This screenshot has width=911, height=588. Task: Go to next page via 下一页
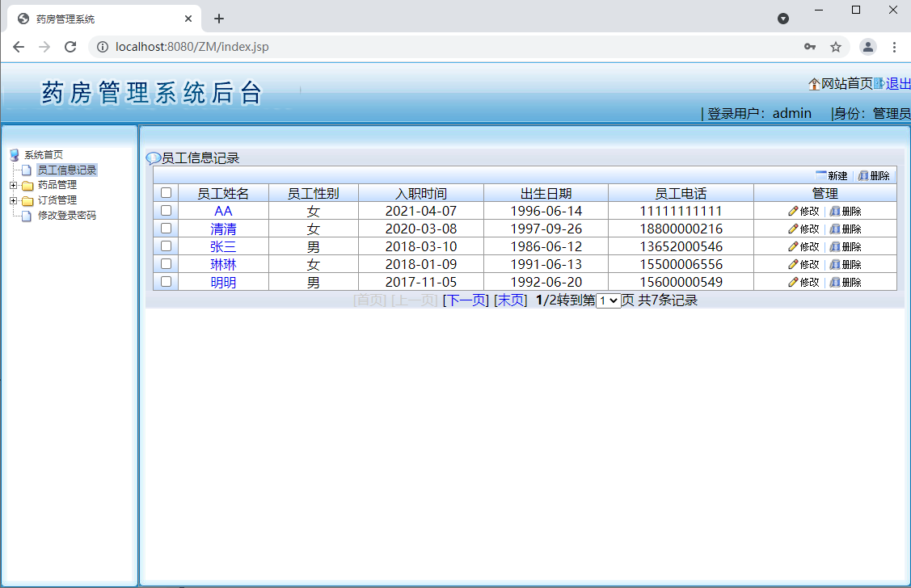(x=466, y=300)
